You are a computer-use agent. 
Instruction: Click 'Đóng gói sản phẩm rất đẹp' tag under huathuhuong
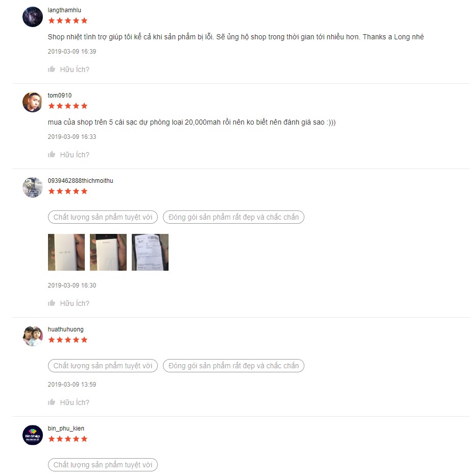233,366
